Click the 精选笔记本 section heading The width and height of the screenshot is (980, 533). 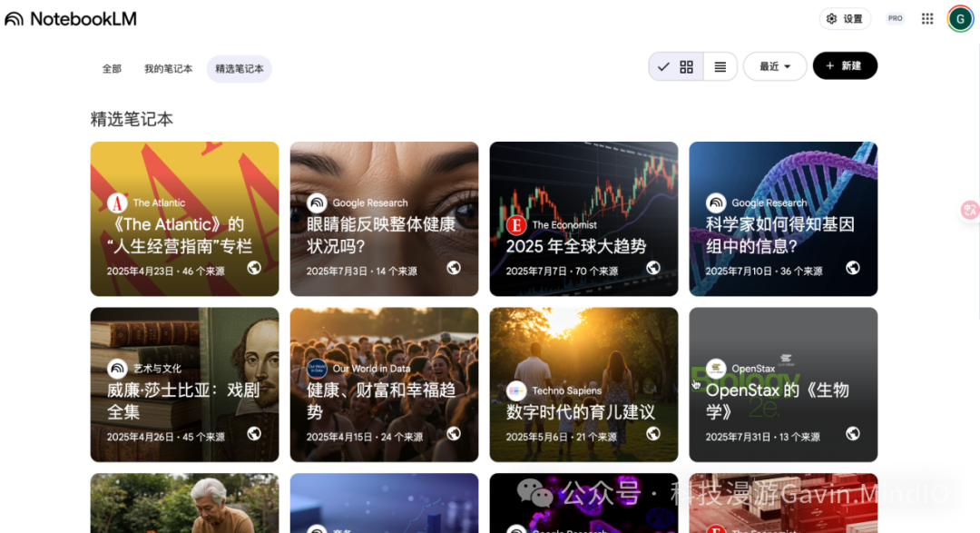(132, 119)
